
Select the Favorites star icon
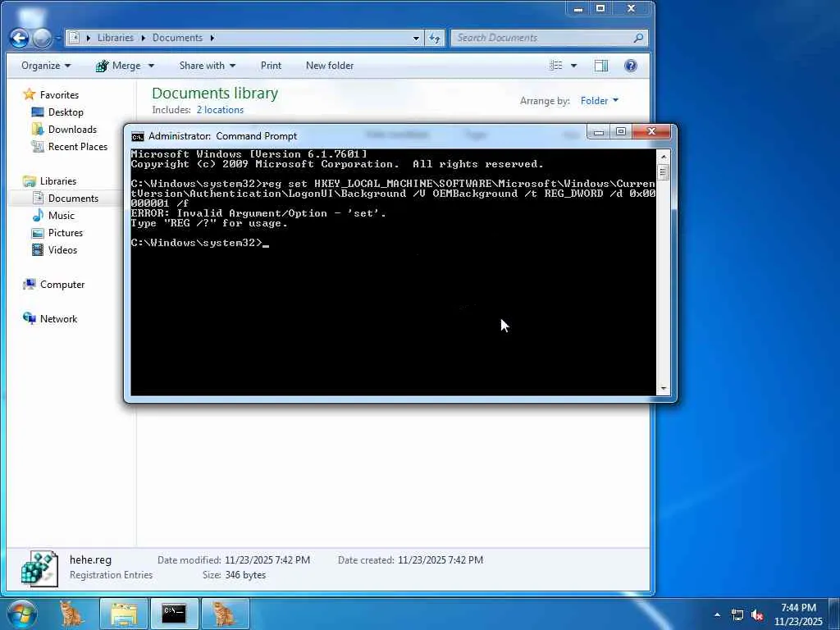tap(29, 95)
